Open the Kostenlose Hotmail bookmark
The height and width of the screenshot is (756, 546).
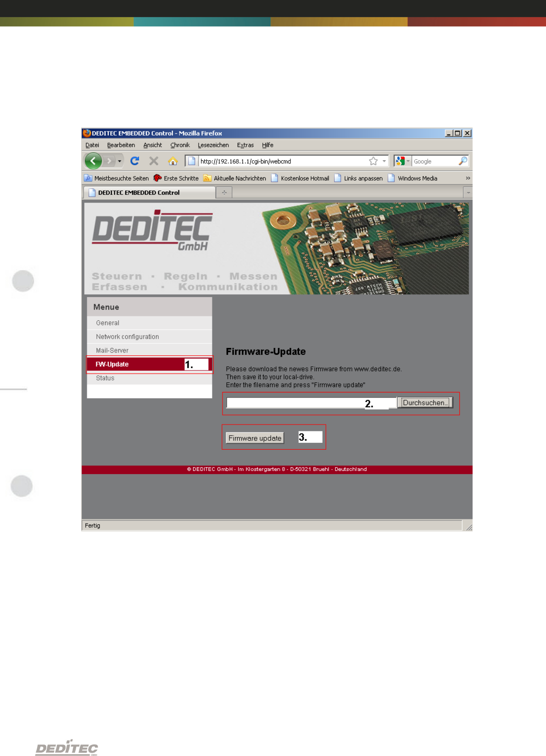300,178
